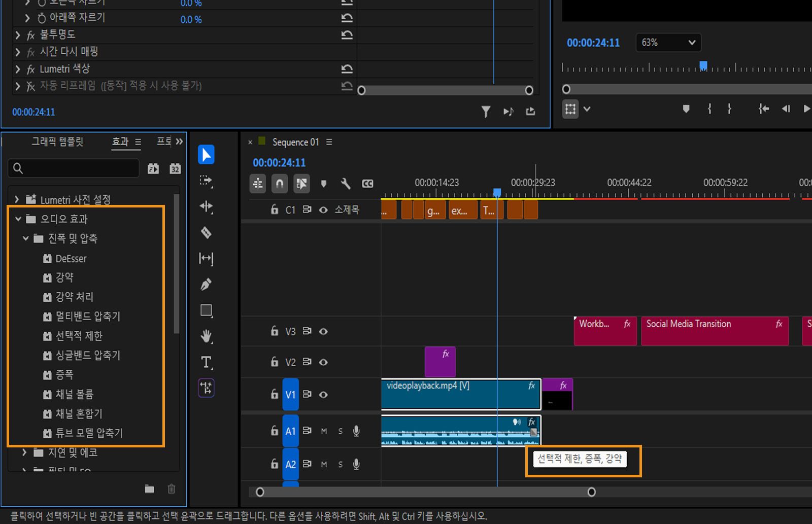The image size is (812, 524).
Task: Mute audio track A1
Action: (x=324, y=431)
